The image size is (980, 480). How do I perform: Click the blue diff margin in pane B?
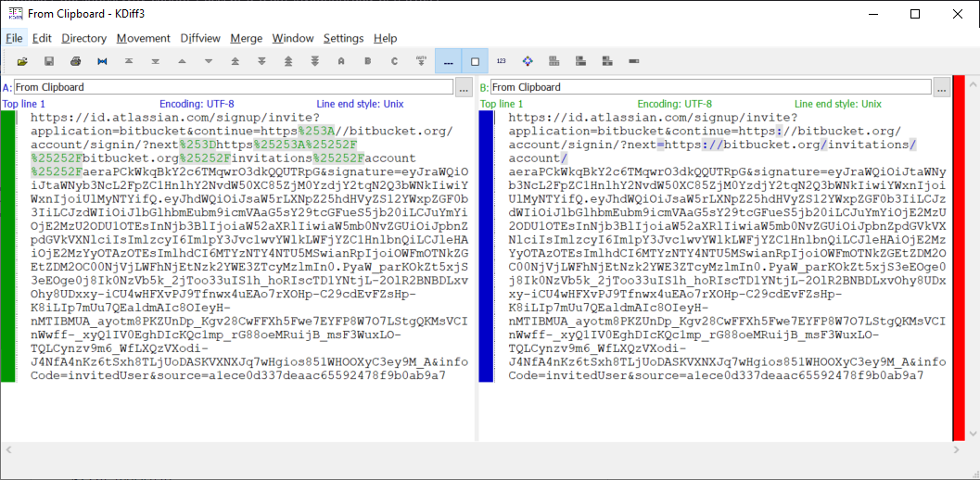click(486, 246)
